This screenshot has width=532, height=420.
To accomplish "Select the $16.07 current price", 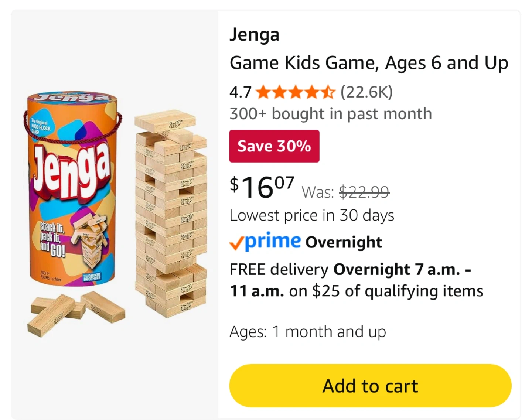I will 262,187.
